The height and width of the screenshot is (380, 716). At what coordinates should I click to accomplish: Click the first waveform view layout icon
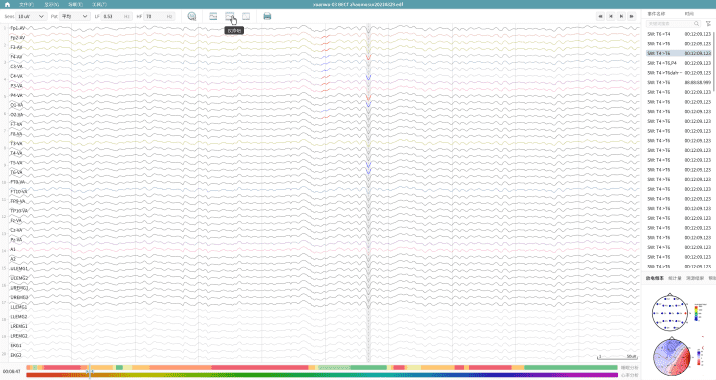tap(213, 16)
